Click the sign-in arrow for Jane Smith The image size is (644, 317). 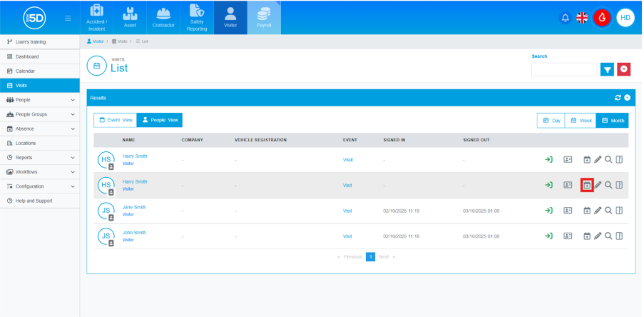pyautogui.click(x=549, y=211)
